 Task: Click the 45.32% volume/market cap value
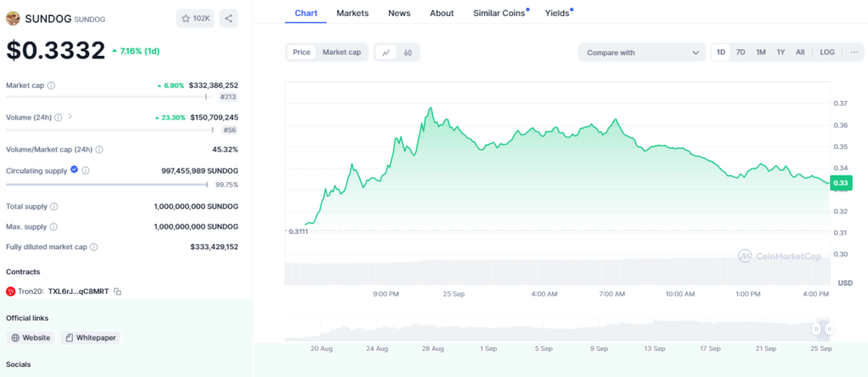225,149
